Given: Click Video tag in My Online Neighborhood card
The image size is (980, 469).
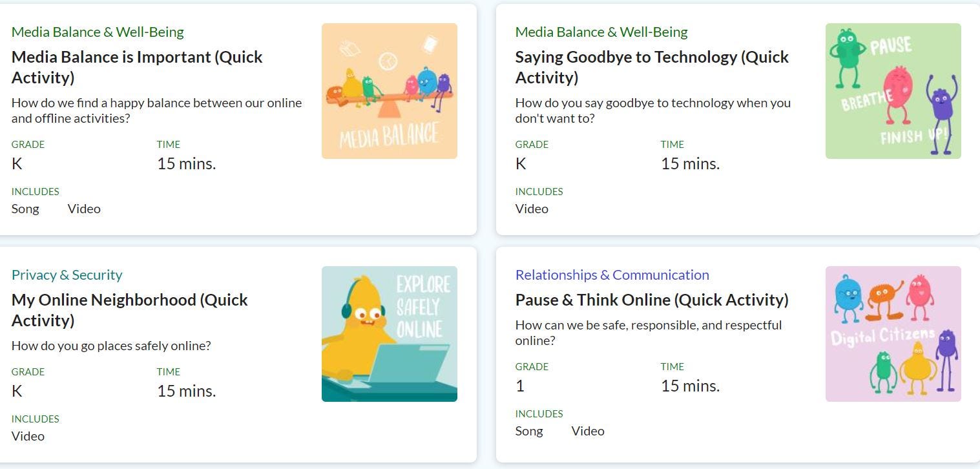Looking at the screenshot, I should click(x=28, y=436).
